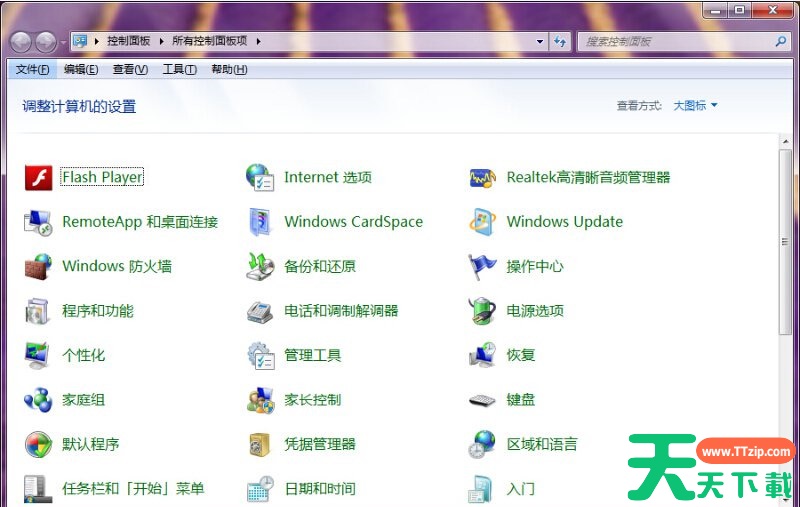Viewport: 800px width, 507px height.
Task: Open the 文件(F) menu
Action: click(x=32, y=70)
